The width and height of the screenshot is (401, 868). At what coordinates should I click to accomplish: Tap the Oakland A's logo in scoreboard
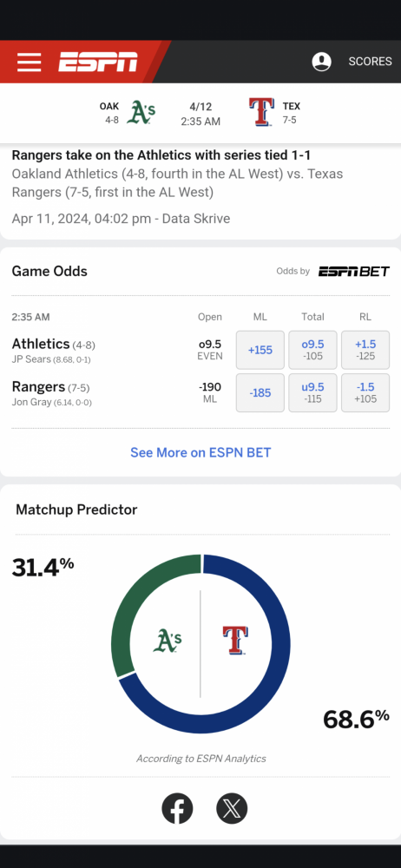click(141, 112)
